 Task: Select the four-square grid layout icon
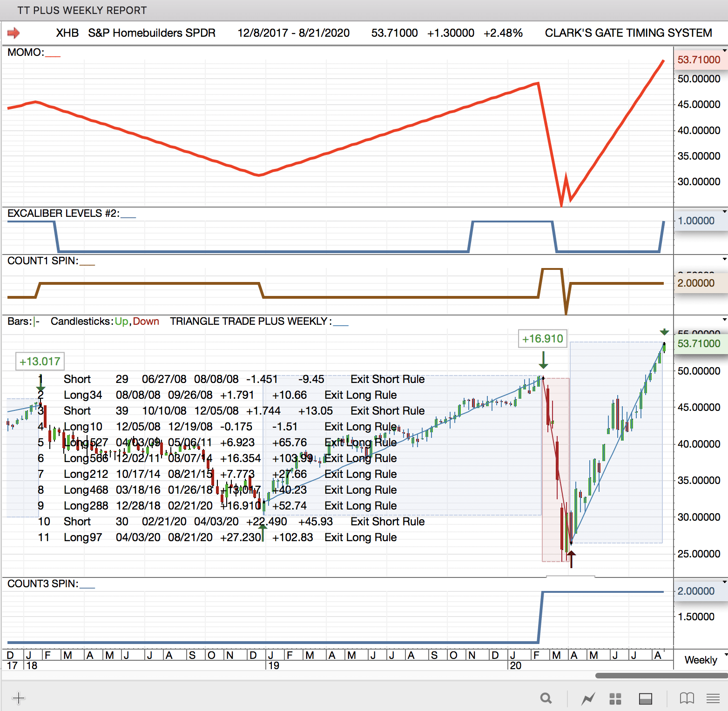(615, 698)
